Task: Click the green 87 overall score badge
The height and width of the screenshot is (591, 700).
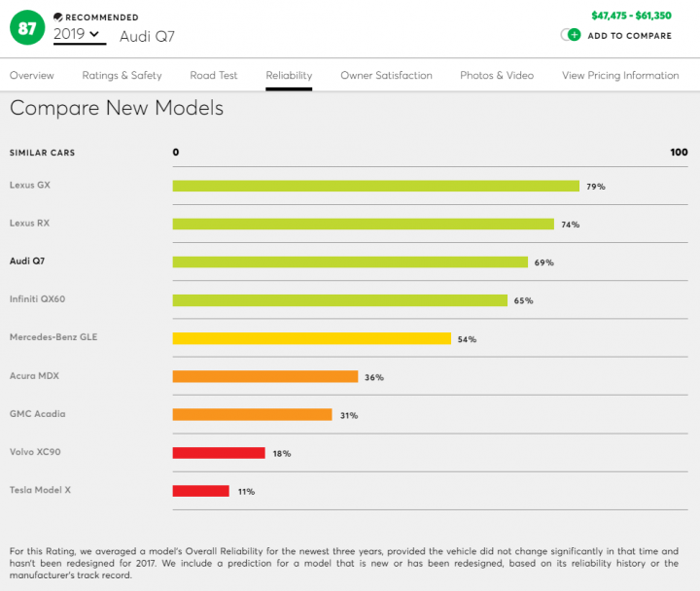Action: (27, 27)
